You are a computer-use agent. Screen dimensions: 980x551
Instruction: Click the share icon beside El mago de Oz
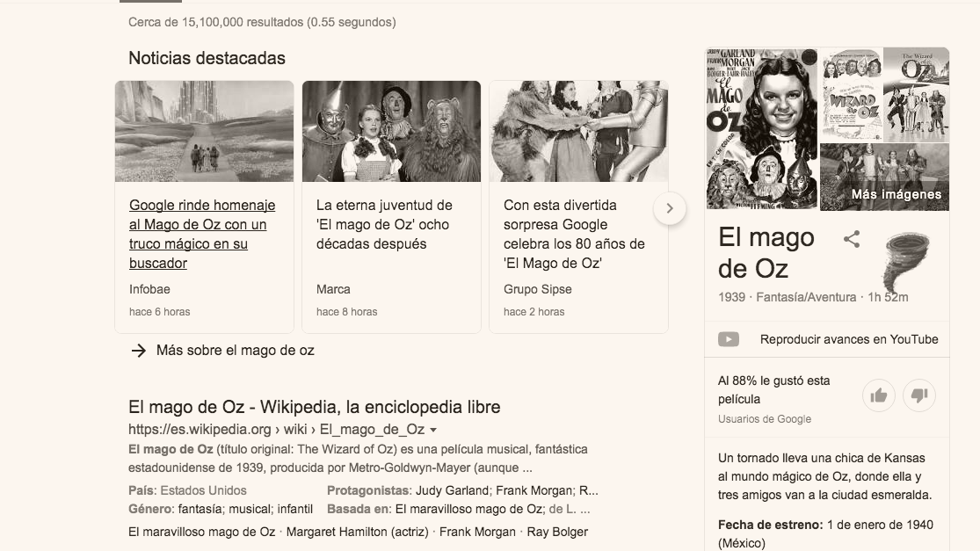click(852, 239)
